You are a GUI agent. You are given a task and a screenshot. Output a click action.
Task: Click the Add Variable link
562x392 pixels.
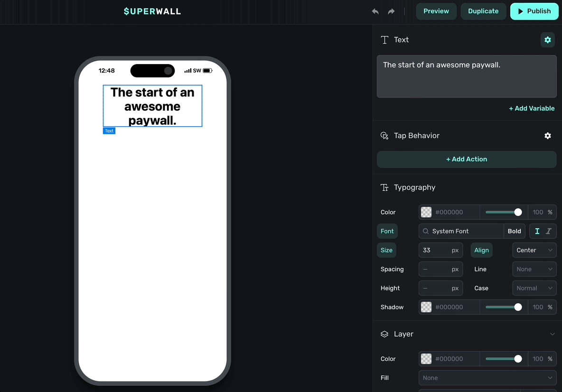[532, 108]
